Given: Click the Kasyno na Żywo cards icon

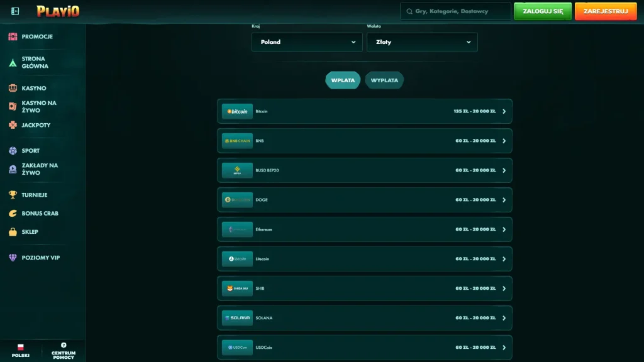Looking at the screenshot, I should tap(13, 107).
